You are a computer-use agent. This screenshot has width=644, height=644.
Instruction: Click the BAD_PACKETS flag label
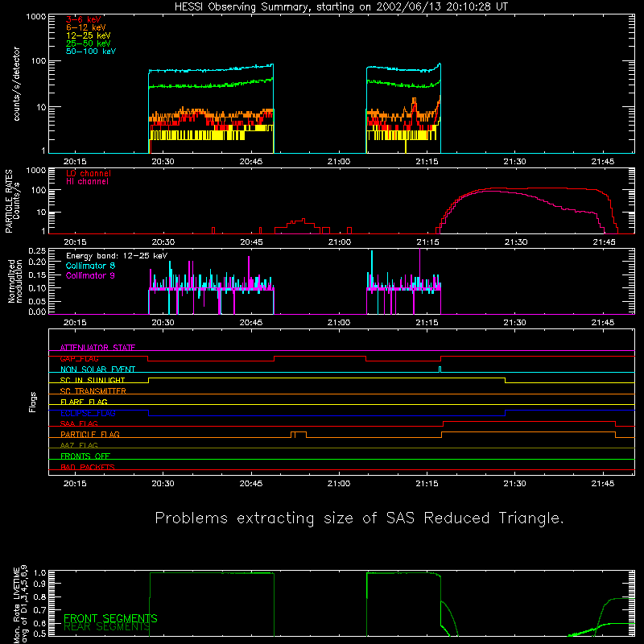tap(88, 467)
